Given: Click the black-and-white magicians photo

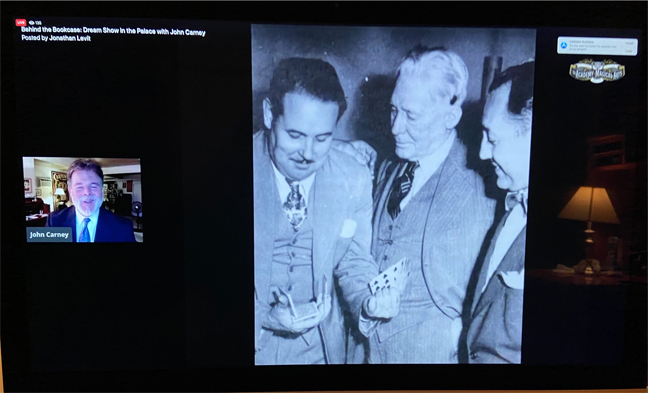Looking at the screenshot, I should (393, 194).
